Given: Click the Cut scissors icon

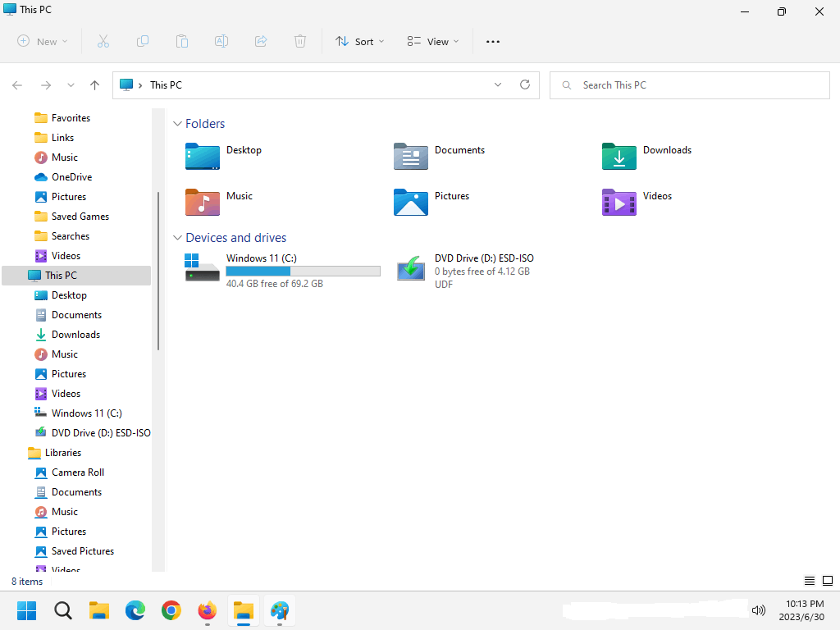Looking at the screenshot, I should (103, 41).
